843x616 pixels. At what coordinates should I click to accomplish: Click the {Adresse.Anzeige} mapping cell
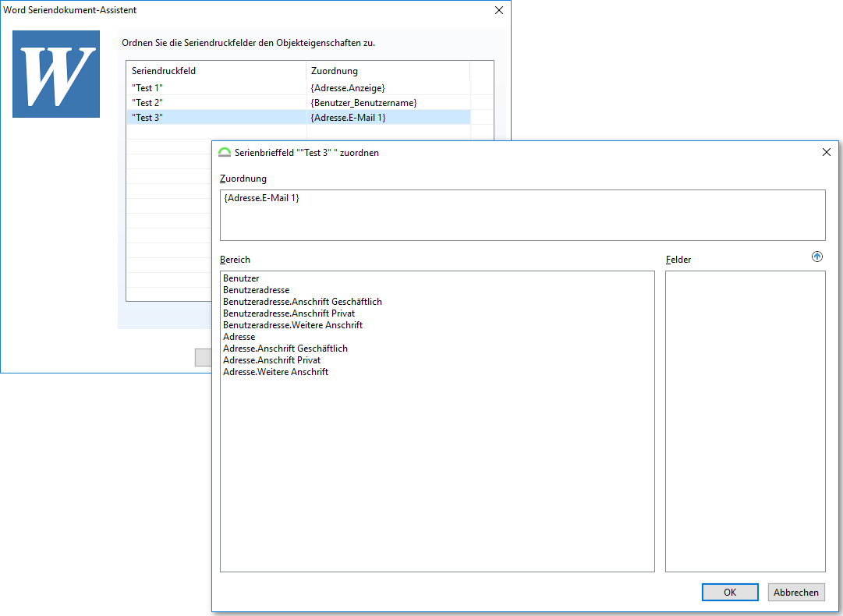tap(388, 87)
